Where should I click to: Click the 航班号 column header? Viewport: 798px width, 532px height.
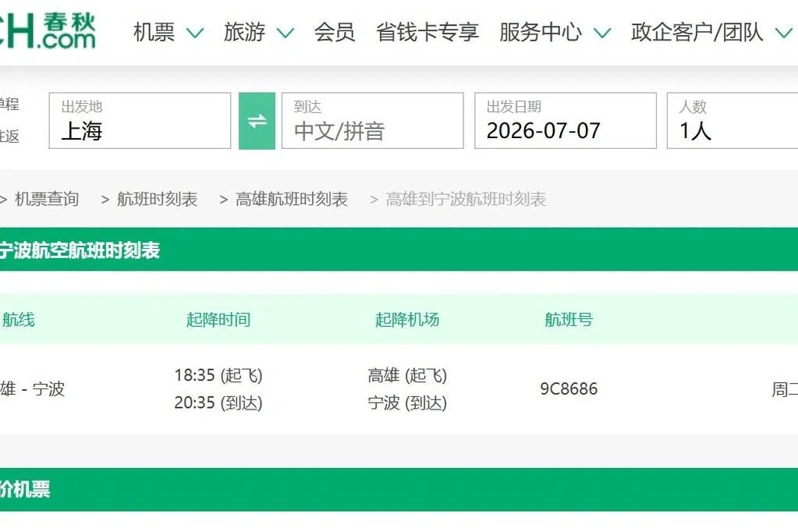(x=569, y=320)
